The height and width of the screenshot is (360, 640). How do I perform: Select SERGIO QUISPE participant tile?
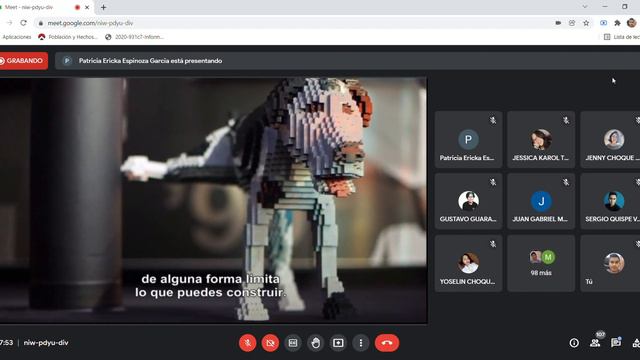click(611, 201)
